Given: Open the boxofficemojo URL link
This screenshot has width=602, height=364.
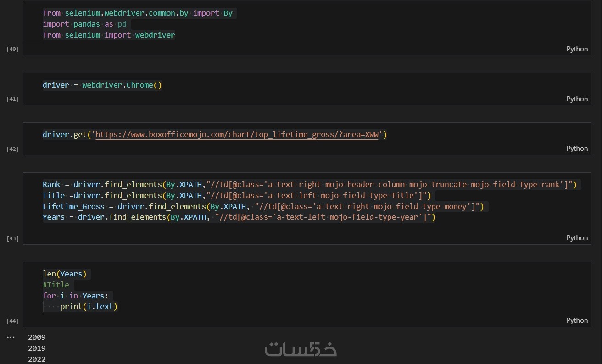Looking at the screenshot, I should 237,135.
